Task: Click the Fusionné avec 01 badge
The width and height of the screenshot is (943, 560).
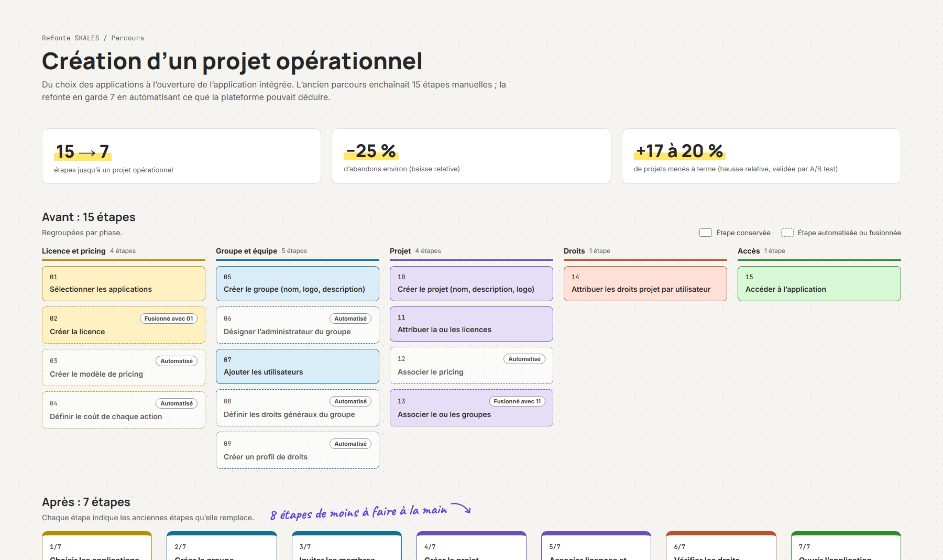Action: tap(169, 319)
